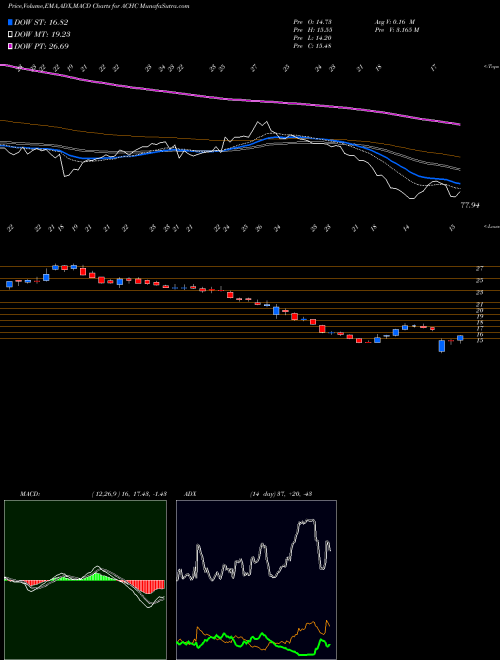Click the ADX panel title label
Screen dimensions: 500x660
192,494
